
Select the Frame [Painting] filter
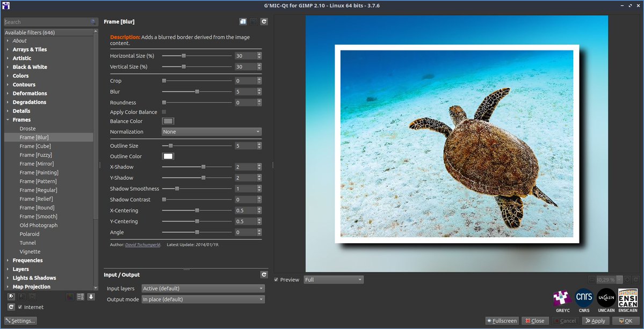[x=39, y=172]
